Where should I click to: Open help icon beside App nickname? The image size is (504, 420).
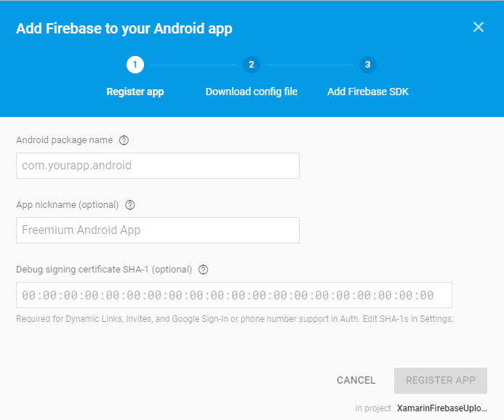pos(130,205)
